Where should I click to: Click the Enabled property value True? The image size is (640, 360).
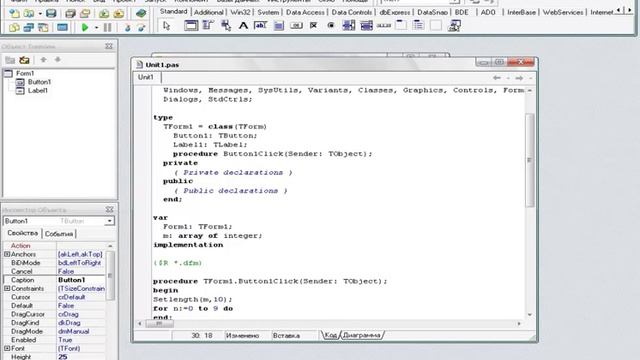point(81,340)
